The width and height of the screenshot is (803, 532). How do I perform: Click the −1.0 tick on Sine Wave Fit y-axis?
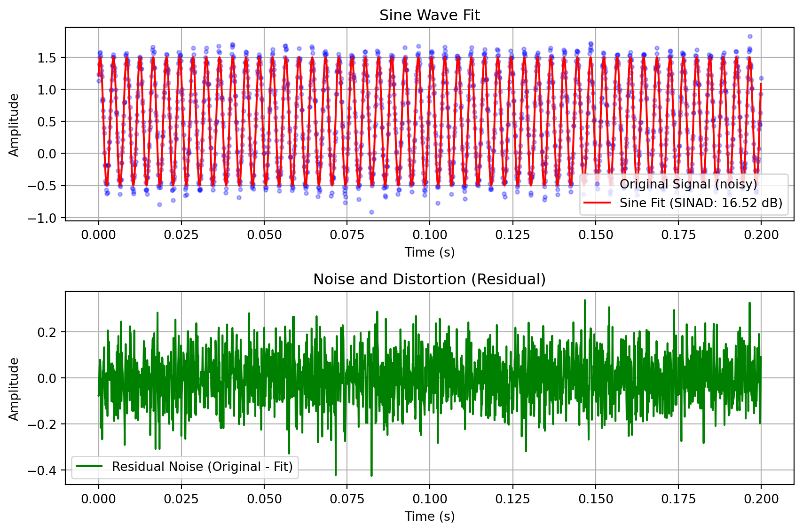[x=42, y=218]
